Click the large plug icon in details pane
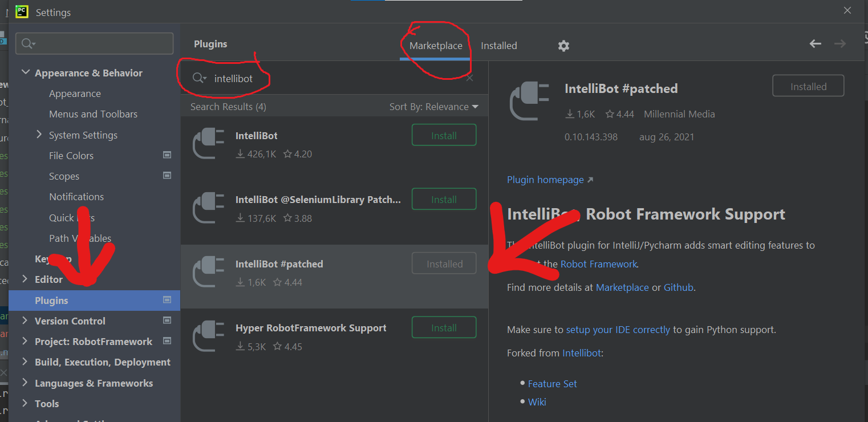868x422 pixels. 529,101
